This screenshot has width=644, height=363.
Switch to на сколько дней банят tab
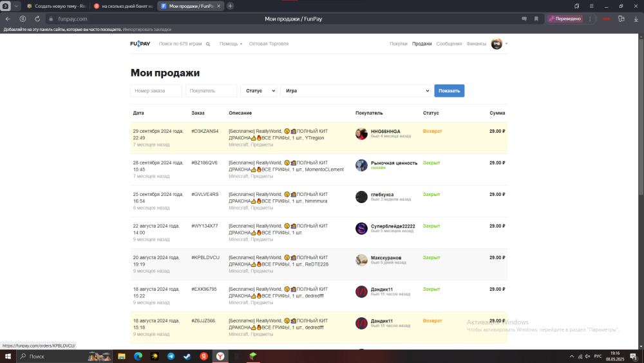coord(124,6)
